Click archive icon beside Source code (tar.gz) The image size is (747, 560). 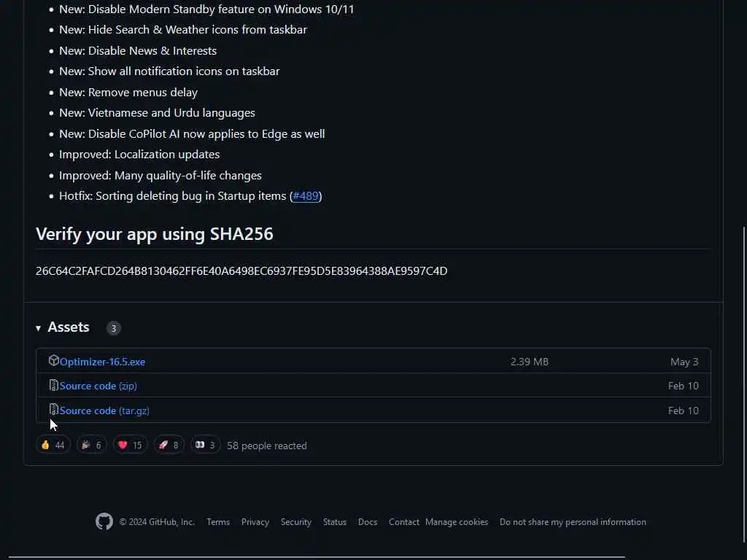[53, 410]
